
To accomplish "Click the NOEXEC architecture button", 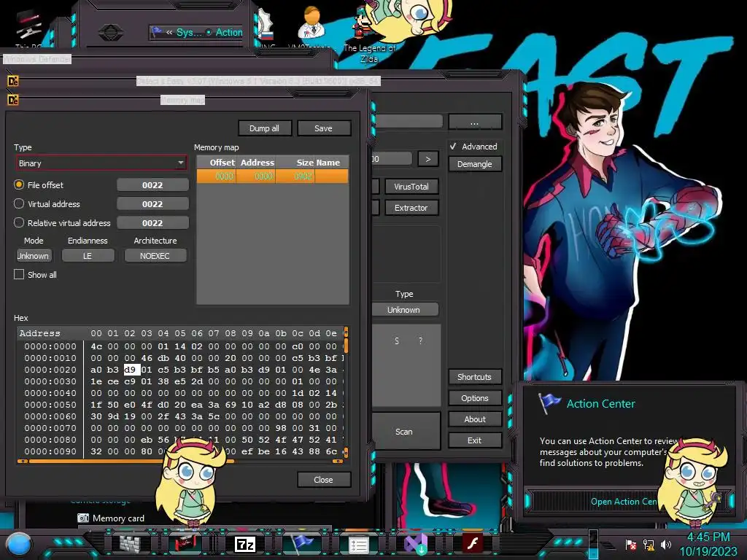I will [155, 256].
